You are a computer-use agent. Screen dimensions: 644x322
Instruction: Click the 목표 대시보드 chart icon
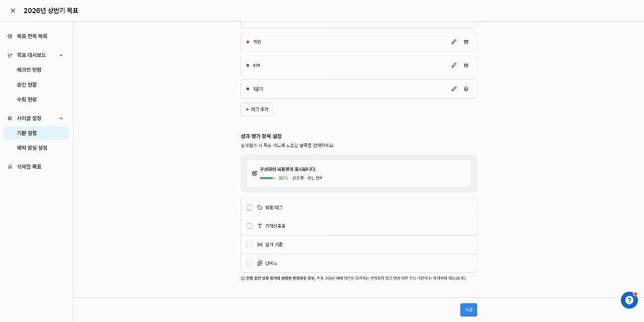point(10,55)
